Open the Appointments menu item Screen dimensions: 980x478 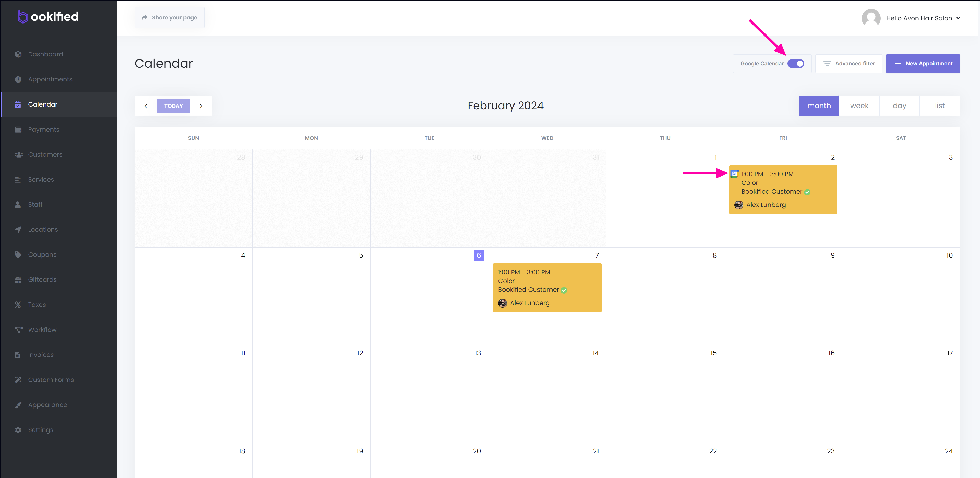(x=58, y=79)
